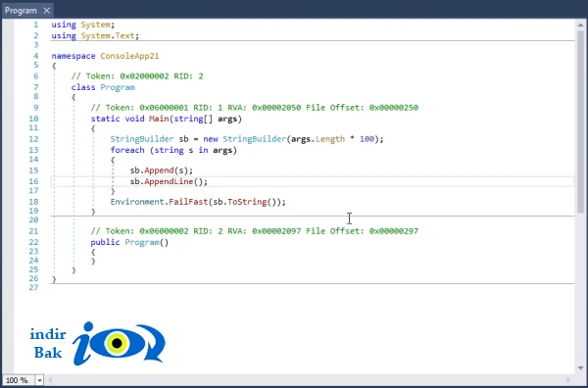
Task: Click the horizontal scrollbar left arrow
Action: pyautogui.click(x=50, y=380)
